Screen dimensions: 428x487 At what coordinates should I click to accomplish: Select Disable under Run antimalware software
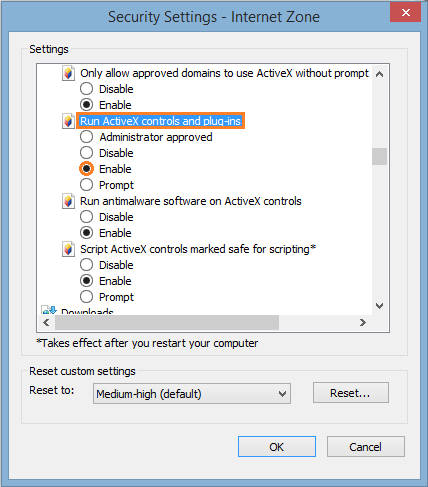[87, 217]
